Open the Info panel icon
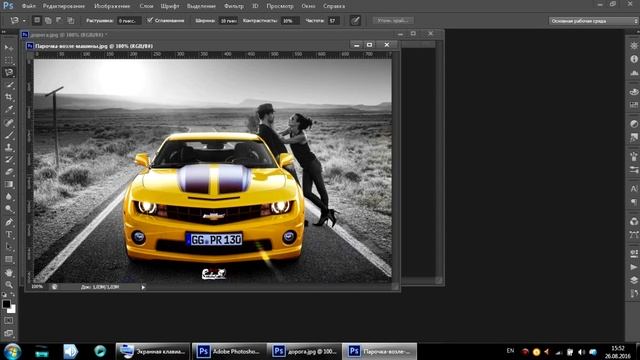 [634, 59]
